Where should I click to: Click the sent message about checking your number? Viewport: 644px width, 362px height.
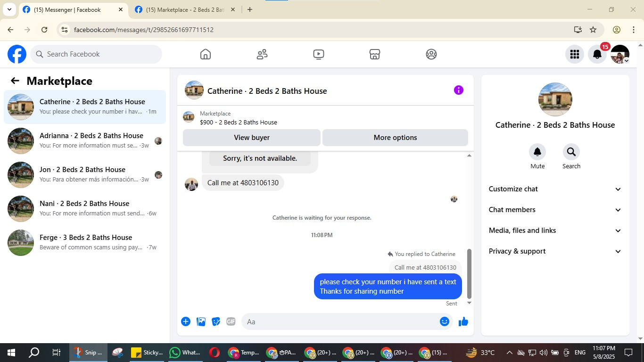tap(388, 287)
